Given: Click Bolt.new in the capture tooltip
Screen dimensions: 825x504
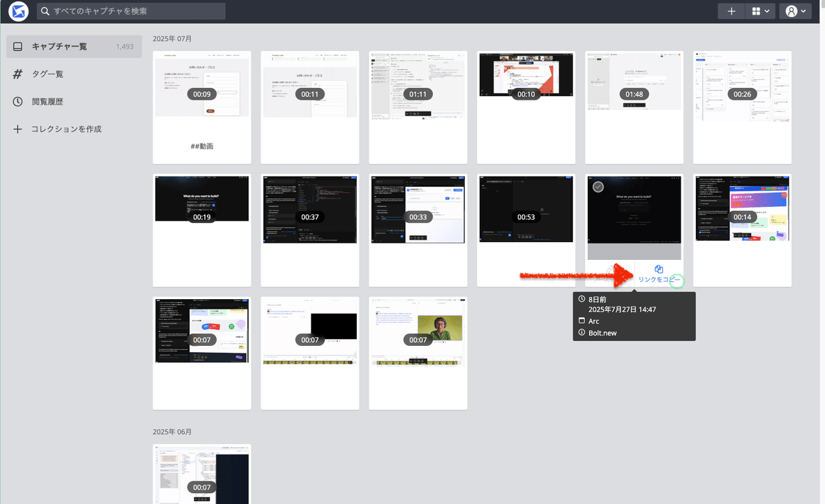Looking at the screenshot, I should coord(603,333).
